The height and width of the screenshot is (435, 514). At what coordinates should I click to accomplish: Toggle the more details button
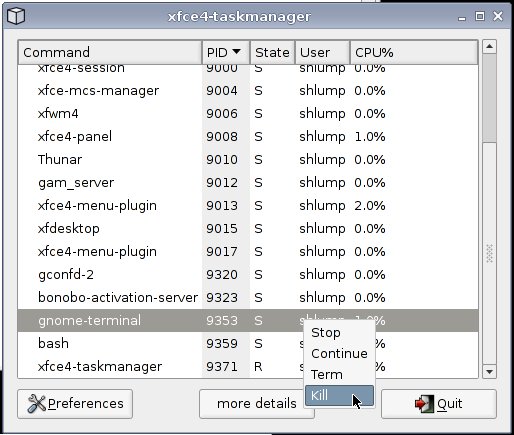[256, 404]
